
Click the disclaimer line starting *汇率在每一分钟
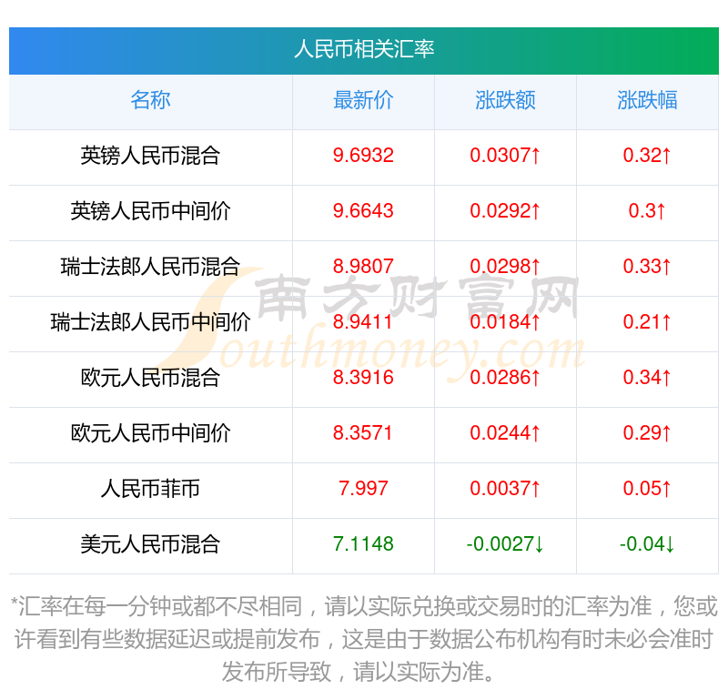click(364, 606)
